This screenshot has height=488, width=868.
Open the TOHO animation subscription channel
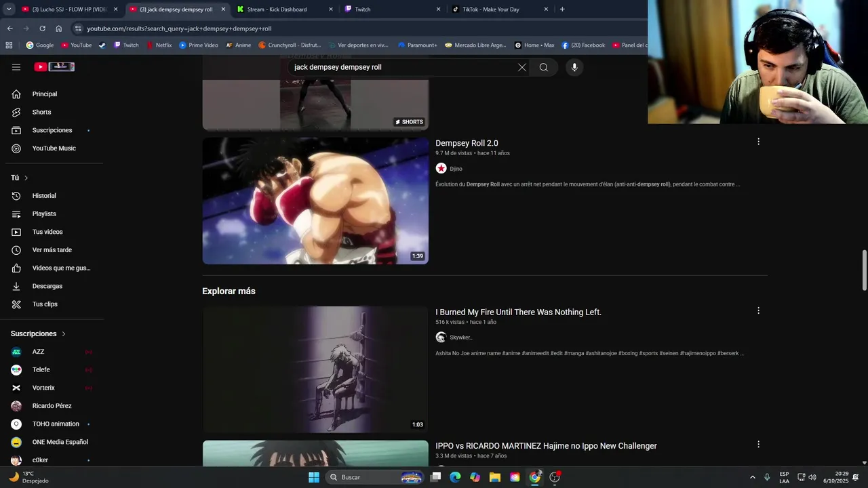click(54, 424)
